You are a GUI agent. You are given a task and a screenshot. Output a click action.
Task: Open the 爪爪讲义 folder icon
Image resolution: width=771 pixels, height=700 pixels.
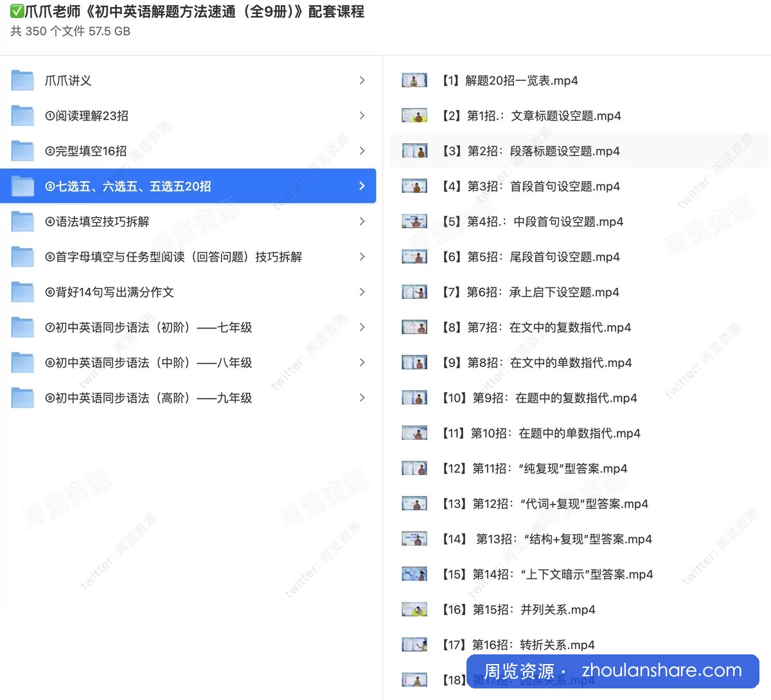point(22,80)
